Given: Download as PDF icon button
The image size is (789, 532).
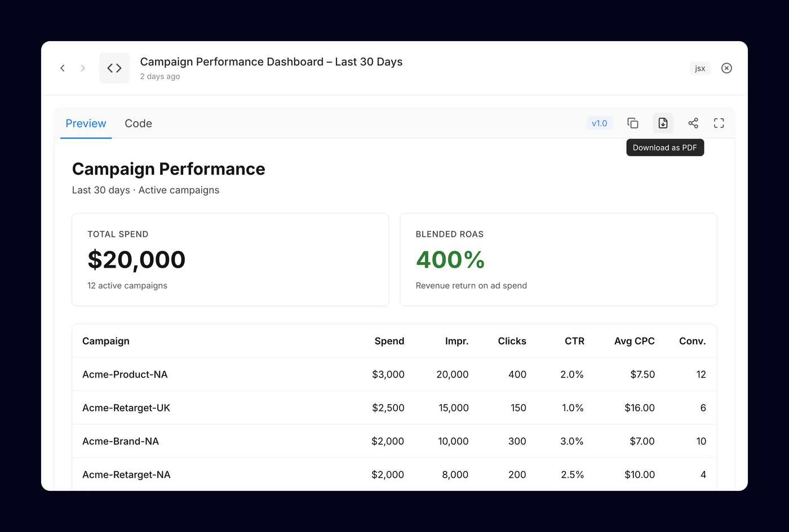Looking at the screenshot, I should point(663,123).
